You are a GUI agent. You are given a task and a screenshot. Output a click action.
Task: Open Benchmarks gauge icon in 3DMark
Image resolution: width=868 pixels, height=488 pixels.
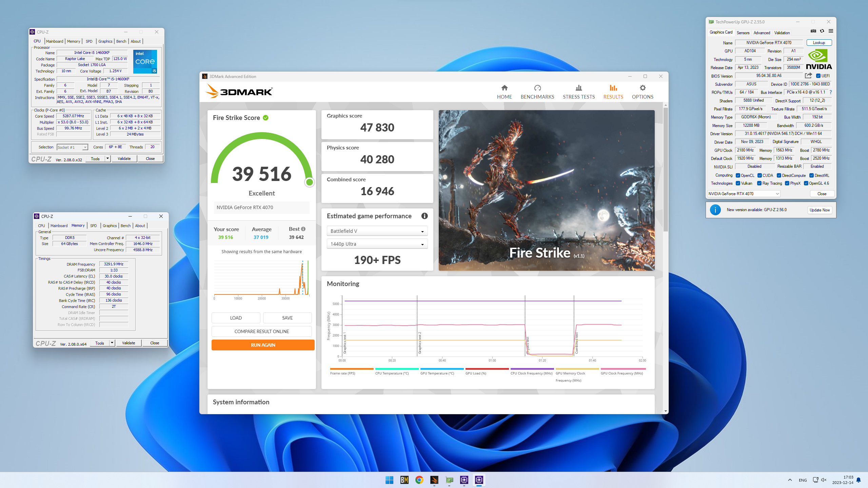pos(537,88)
